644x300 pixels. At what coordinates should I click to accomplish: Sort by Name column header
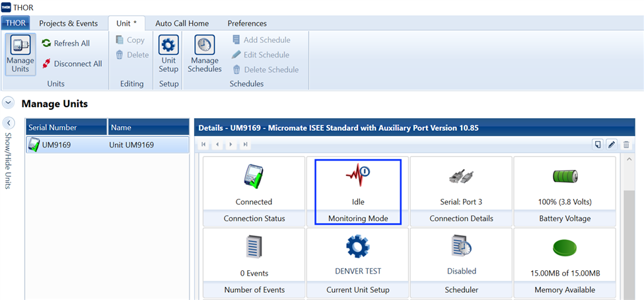tap(149, 128)
